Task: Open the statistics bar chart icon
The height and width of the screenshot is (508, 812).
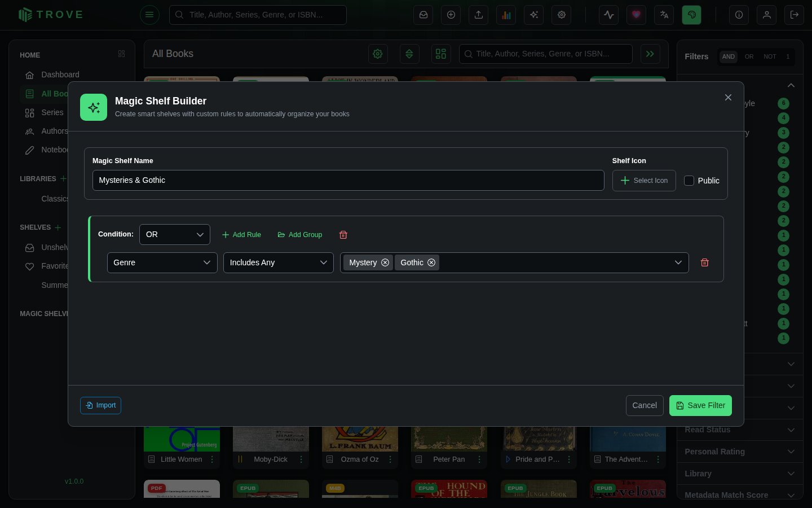Action: [506, 15]
